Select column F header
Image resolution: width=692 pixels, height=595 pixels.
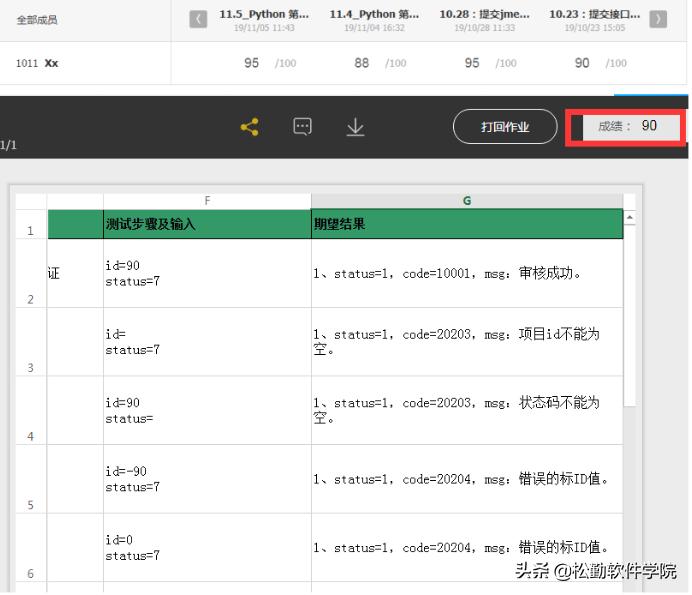tap(207, 201)
